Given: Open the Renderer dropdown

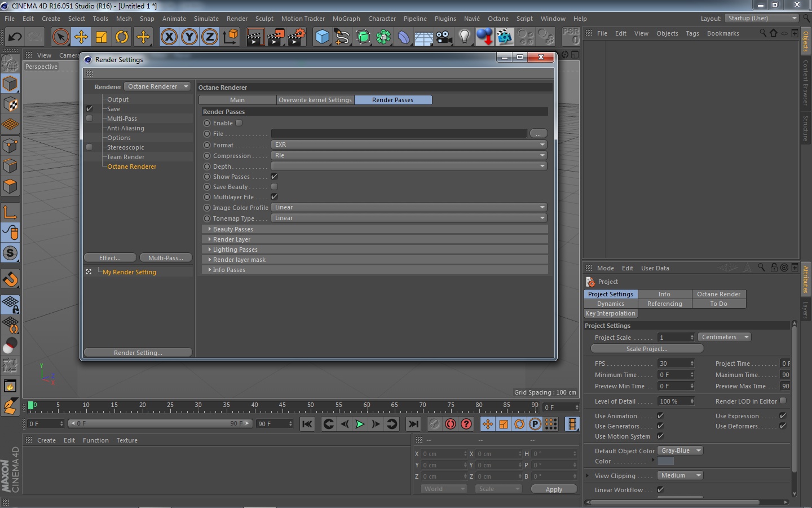Looking at the screenshot, I should pos(158,87).
